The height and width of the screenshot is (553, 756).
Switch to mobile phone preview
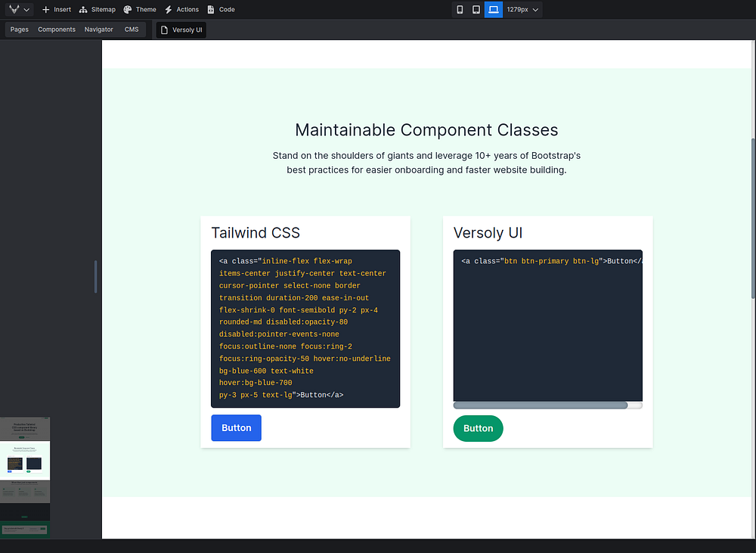pos(460,10)
